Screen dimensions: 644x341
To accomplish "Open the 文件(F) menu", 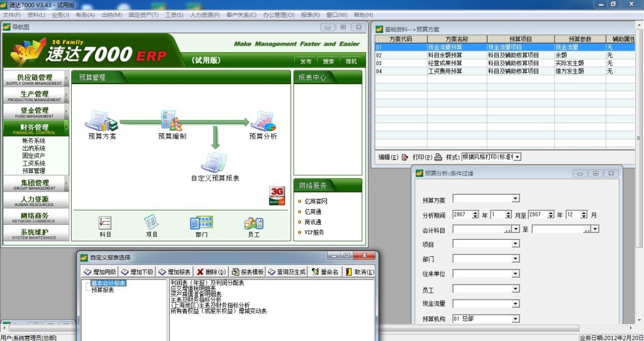I will tap(11, 15).
